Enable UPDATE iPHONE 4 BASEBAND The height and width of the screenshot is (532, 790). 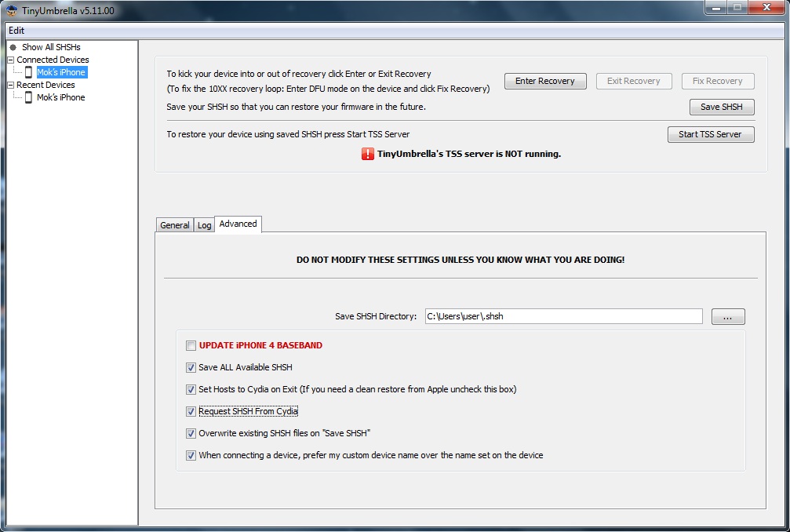(x=190, y=345)
